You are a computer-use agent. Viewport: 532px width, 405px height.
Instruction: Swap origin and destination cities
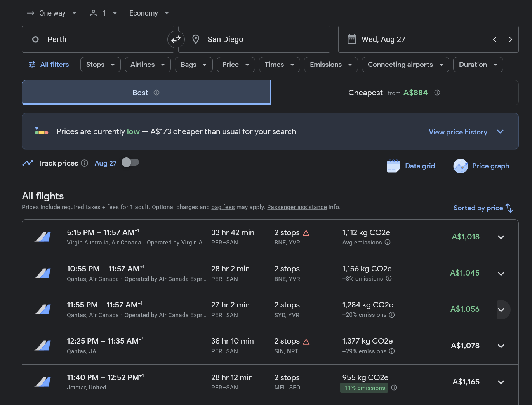click(176, 39)
